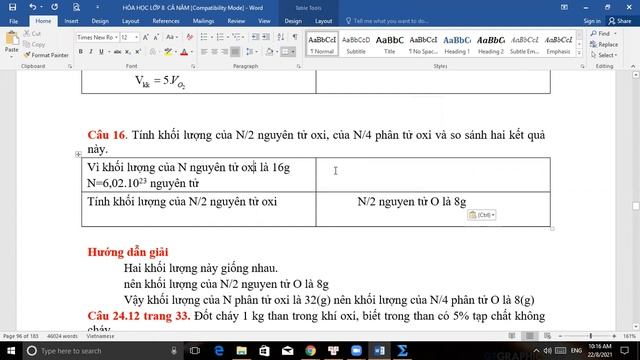640x360 pixels.
Task: Switch to the Review tab
Action: pos(236,21)
